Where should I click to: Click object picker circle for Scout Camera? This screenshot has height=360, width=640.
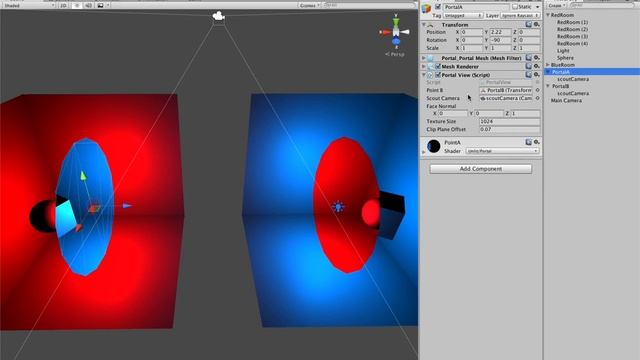click(x=537, y=98)
